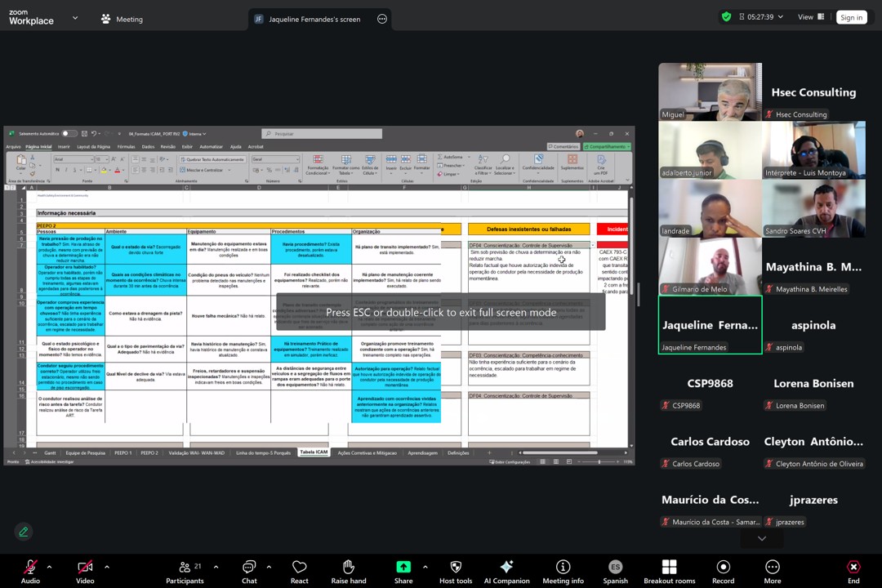The height and width of the screenshot is (588, 882).
Task: Open the Zoom Workplace dropdown chevron
Action: coord(75,18)
